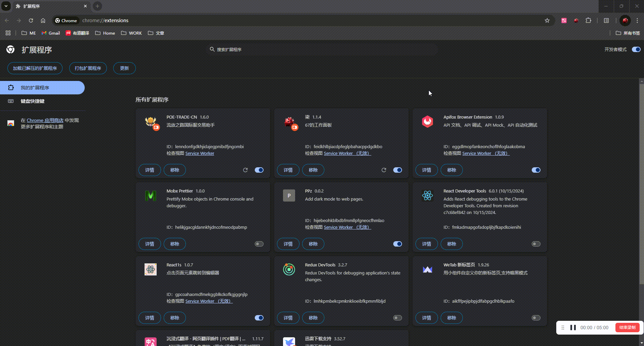Image resolution: width=644 pixels, height=346 pixels.
Task: Switch to the 扩展程序 browser tab
Action: pyautogui.click(x=51, y=6)
